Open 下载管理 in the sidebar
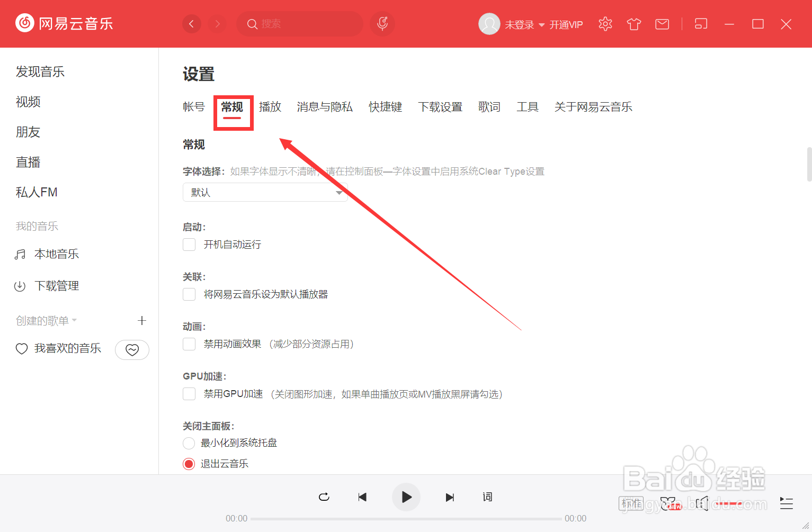Screen dimensions: 812x532 57,285
